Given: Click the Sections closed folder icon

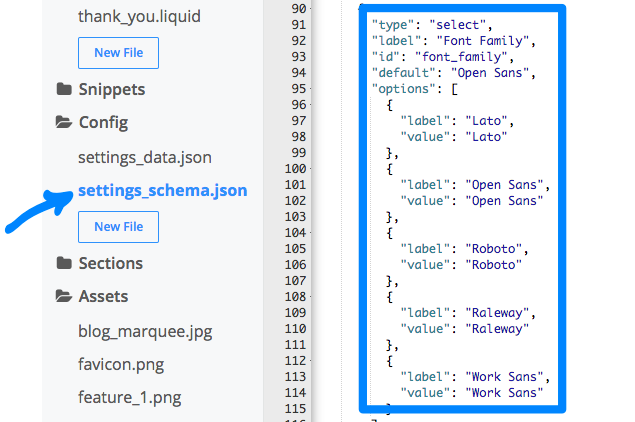Looking at the screenshot, I should (64, 263).
